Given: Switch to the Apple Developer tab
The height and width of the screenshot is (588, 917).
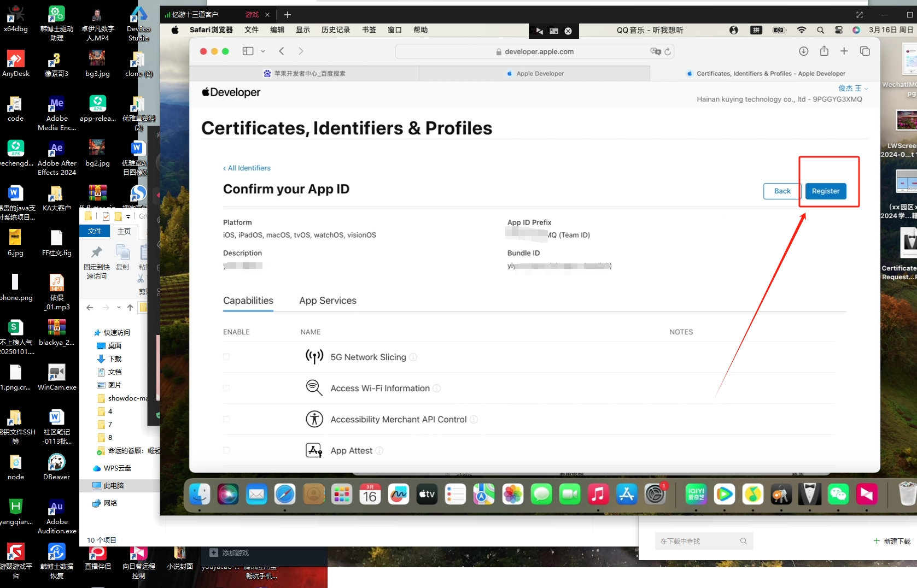Looking at the screenshot, I should point(534,73).
